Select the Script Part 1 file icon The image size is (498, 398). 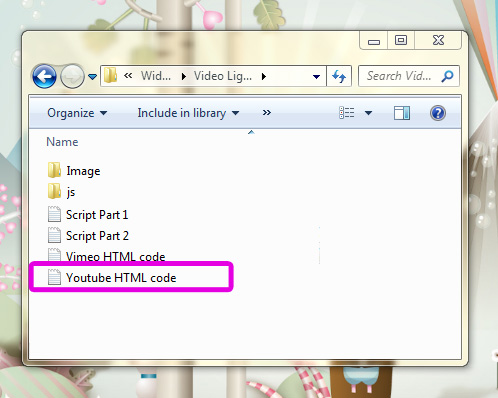[54, 214]
